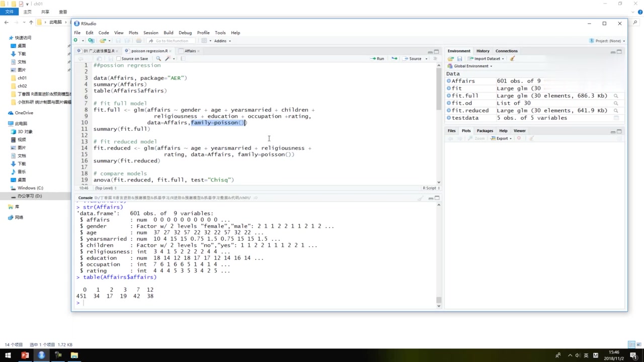This screenshot has width=644, height=362.
Task: Click the open file folder icon
Action: 103,41
